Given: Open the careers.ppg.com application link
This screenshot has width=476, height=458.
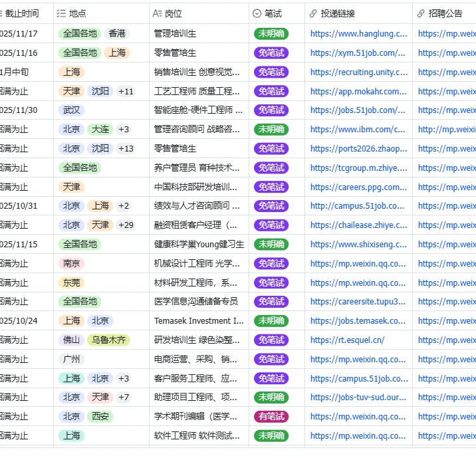Looking at the screenshot, I should click(358, 187).
